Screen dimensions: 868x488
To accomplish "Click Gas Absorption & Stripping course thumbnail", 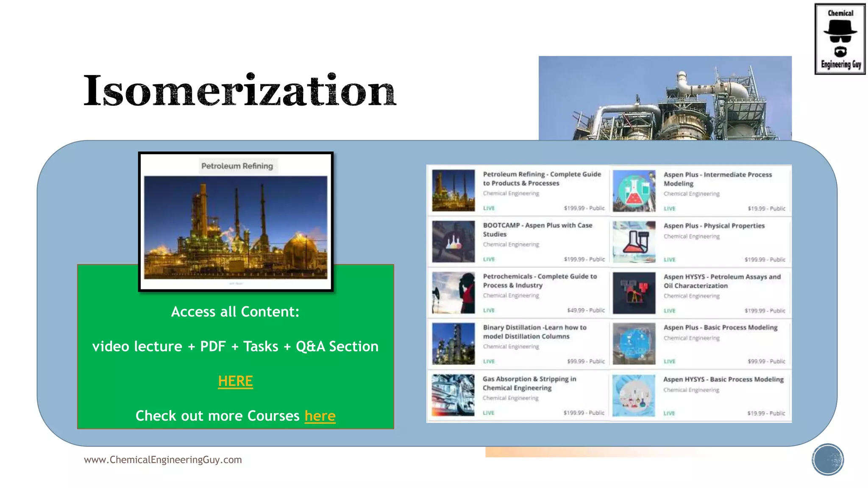I will pos(453,395).
